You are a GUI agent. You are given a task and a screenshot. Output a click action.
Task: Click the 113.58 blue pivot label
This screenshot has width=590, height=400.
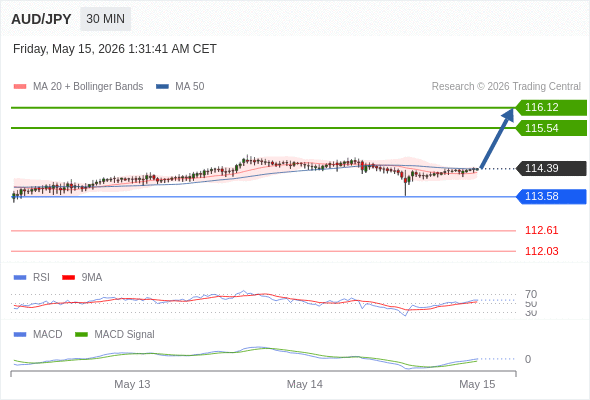pos(551,196)
